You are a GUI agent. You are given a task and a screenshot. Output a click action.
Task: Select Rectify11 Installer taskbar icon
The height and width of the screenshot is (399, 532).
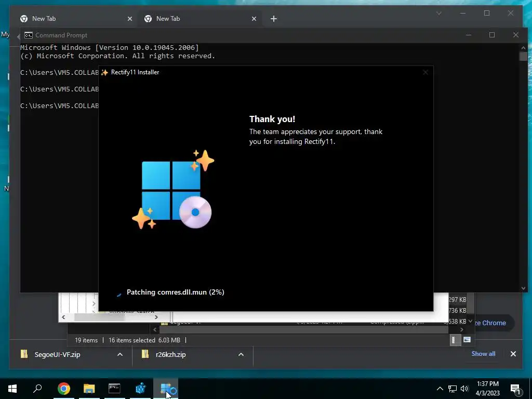166,388
